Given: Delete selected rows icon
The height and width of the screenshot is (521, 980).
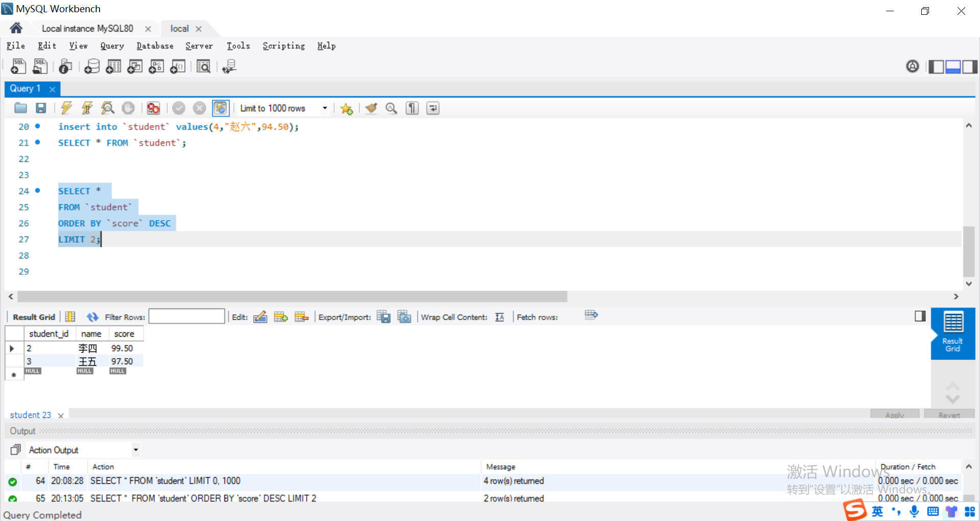Looking at the screenshot, I should [302, 317].
